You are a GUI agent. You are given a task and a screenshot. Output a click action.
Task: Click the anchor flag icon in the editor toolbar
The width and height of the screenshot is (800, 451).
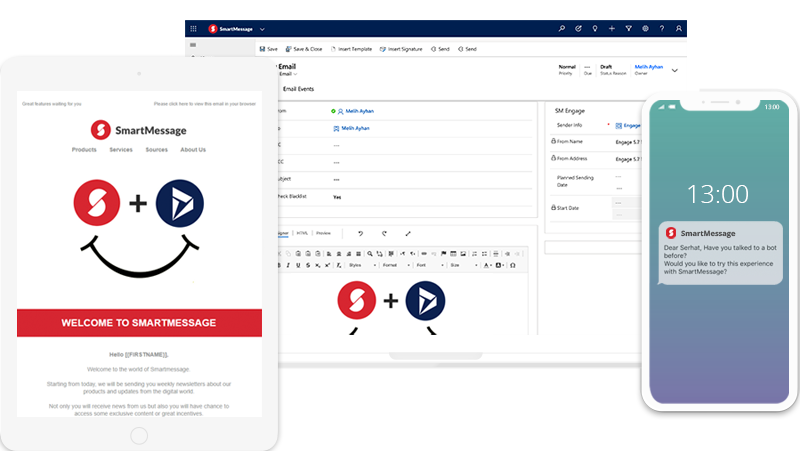click(x=443, y=254)
